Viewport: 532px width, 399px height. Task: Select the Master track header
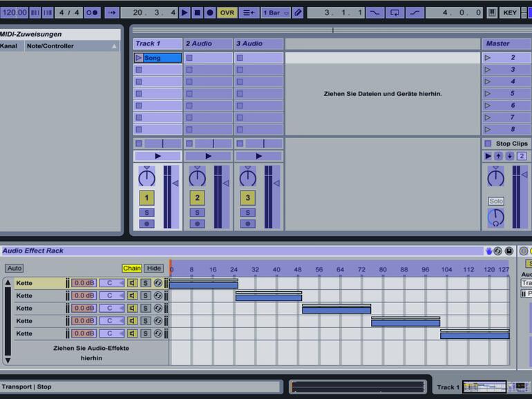(505, 43)
